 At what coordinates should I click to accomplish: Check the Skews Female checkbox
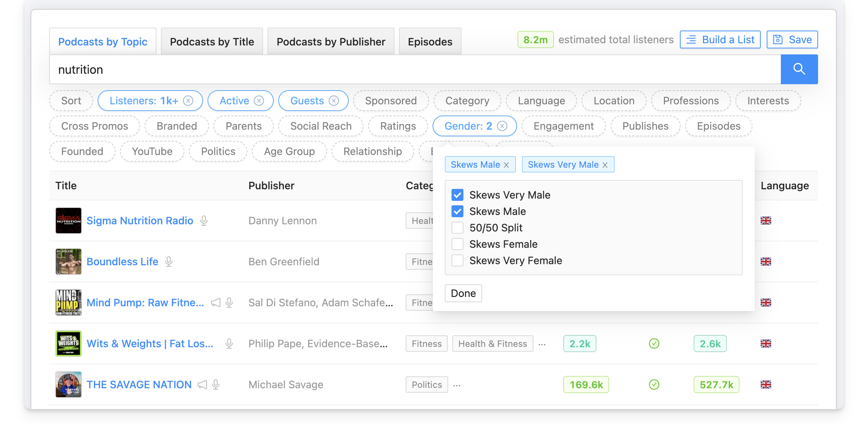[x=457, y=244]
